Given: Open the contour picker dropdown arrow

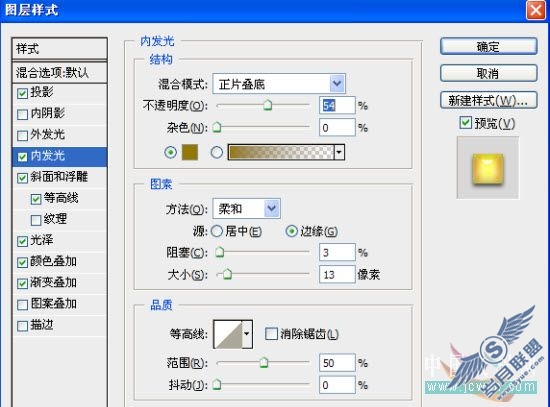Looking at the screenshot, I should (x=247, y=334).
